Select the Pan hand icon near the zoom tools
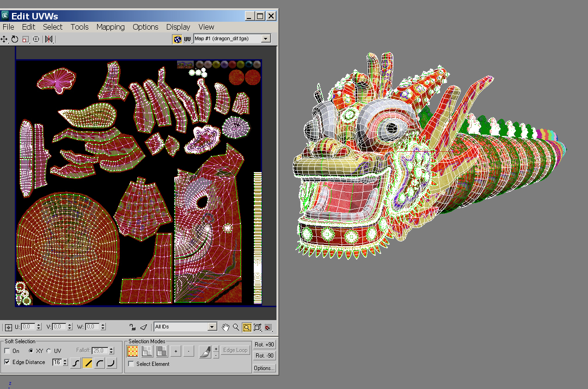This screenshot has width=588, height=389. (x=226, y=327)
